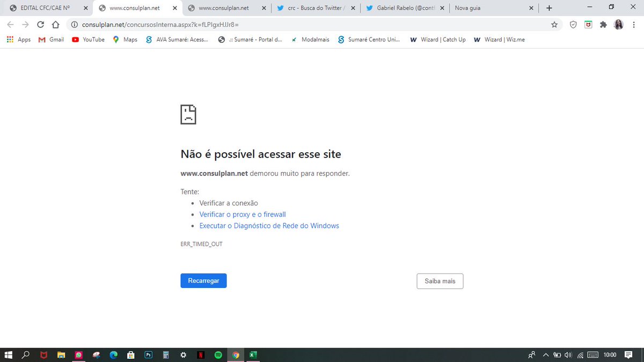Close the EDITAL CFC/CAE tab

pos(85,8)
